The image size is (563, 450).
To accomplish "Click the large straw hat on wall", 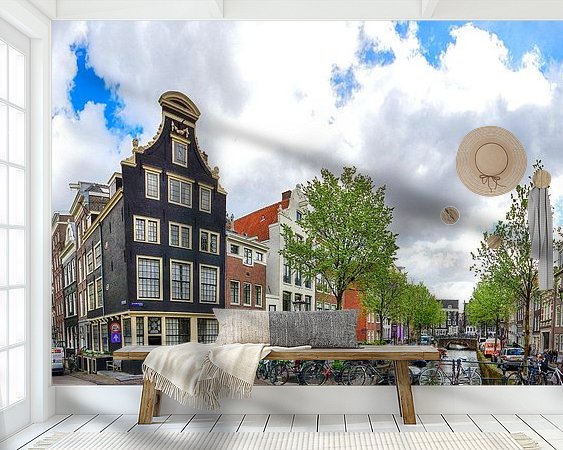I will pos(491,161).
